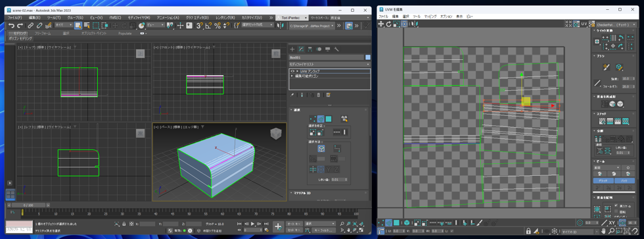644x239 pixels.
Task: Open the Modifier List dropdown
Action: click(329, 65)
